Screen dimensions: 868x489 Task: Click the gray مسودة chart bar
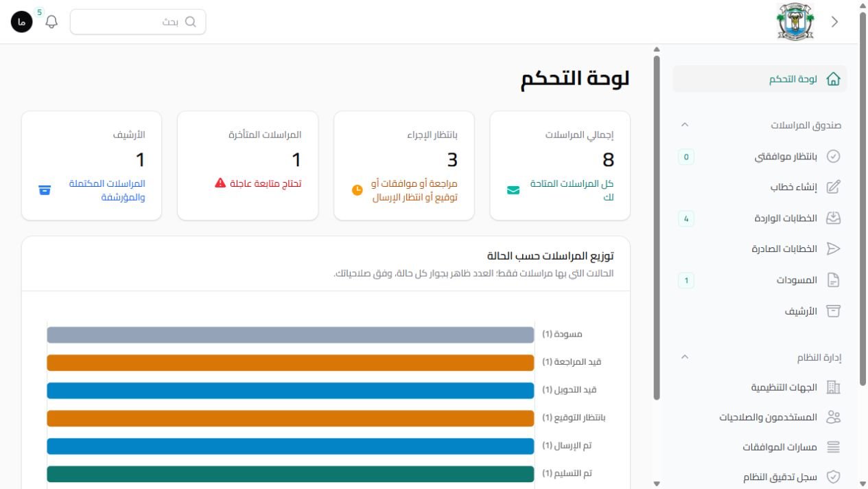coord(290,334)
